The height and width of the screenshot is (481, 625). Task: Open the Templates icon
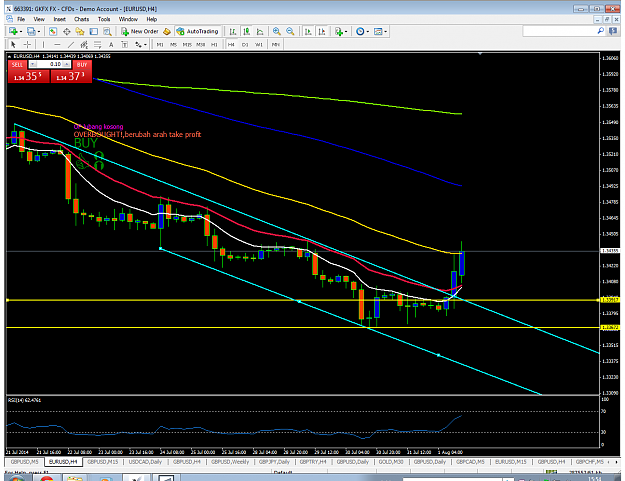378,31
